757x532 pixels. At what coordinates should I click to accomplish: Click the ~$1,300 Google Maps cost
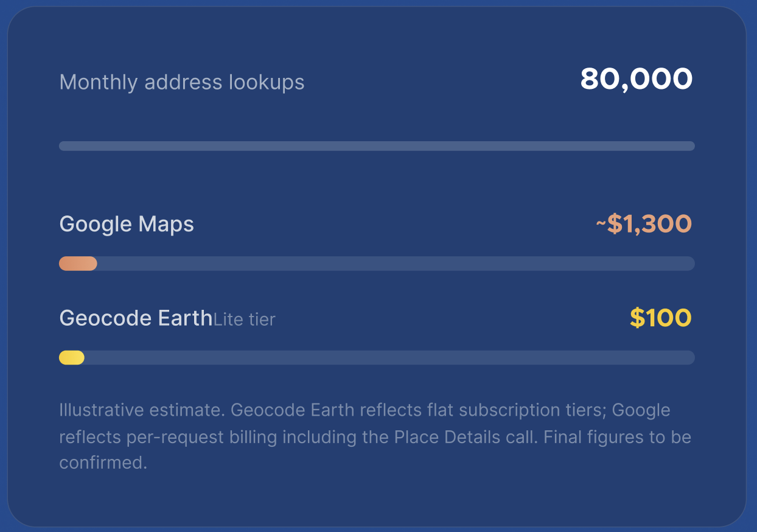pyautogui.click(x=644, y=224)
